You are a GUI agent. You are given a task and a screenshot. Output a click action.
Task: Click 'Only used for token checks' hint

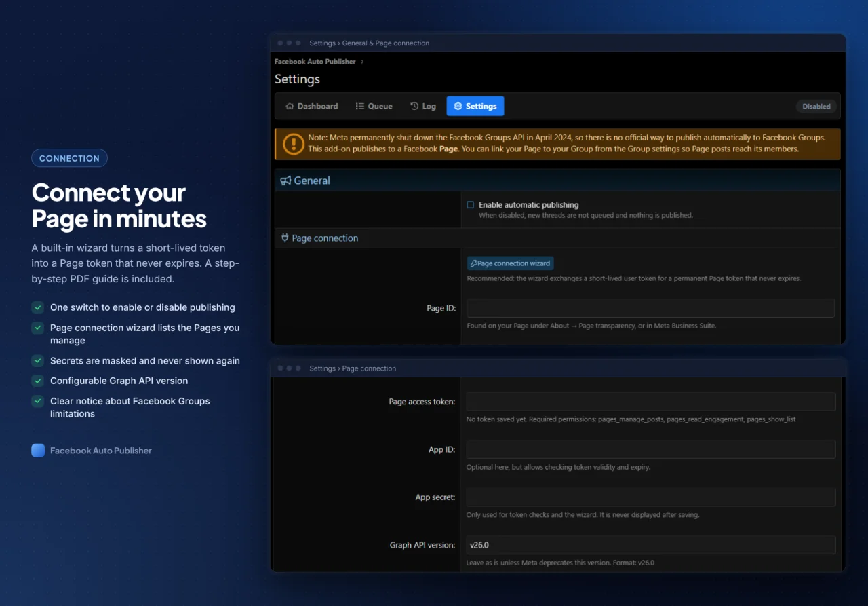[x=583, y=515]
